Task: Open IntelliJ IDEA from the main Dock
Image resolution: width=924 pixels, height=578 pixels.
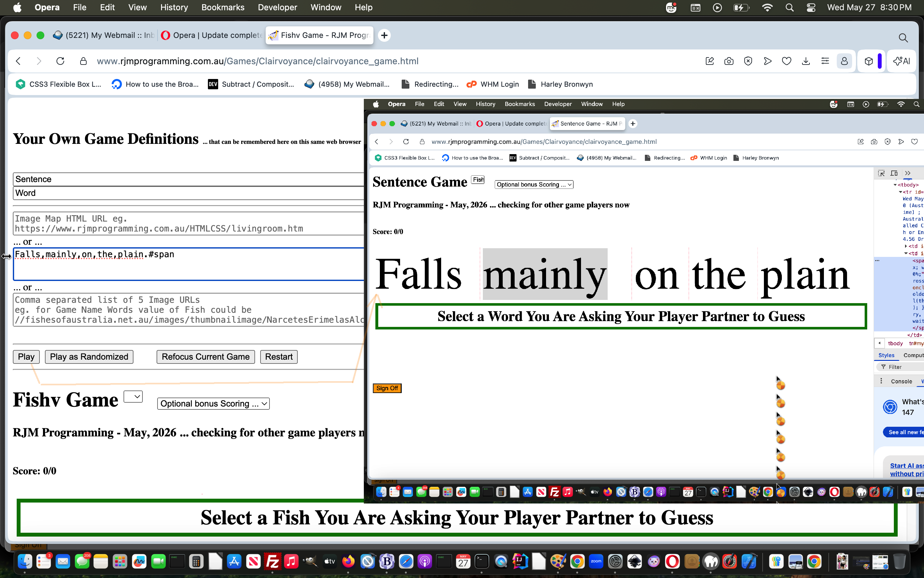Action: click(x=520, y=562)
